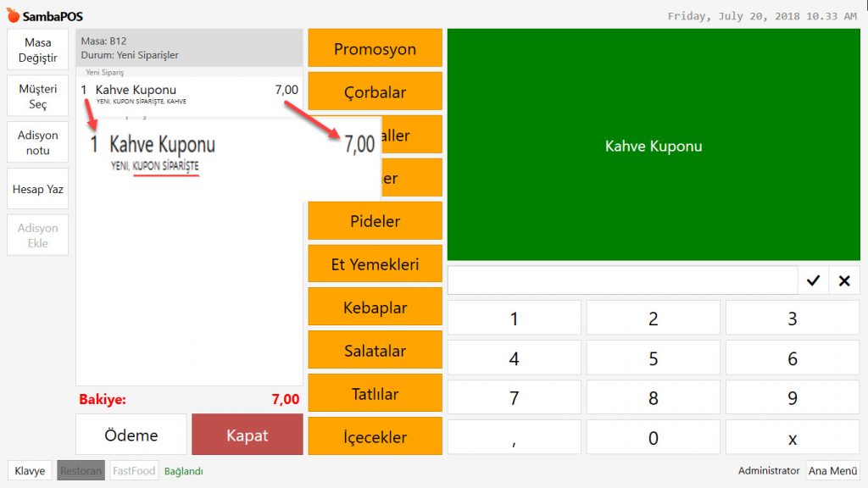Open the Pideler category
This screenshot has height=488, width=868.
375,221
